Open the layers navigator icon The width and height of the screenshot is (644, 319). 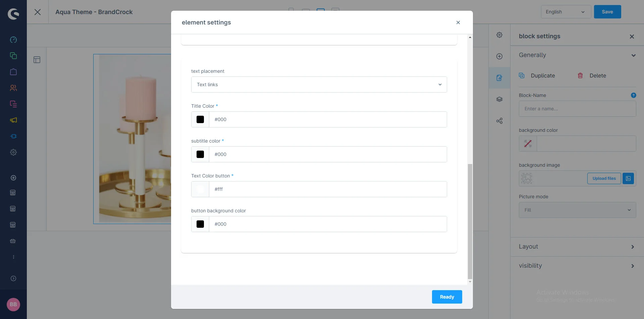(499, 99)
